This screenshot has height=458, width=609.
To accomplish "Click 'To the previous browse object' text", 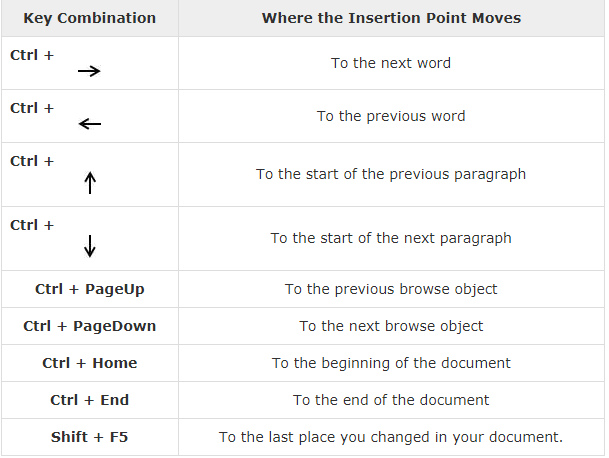I will (391, 289).
